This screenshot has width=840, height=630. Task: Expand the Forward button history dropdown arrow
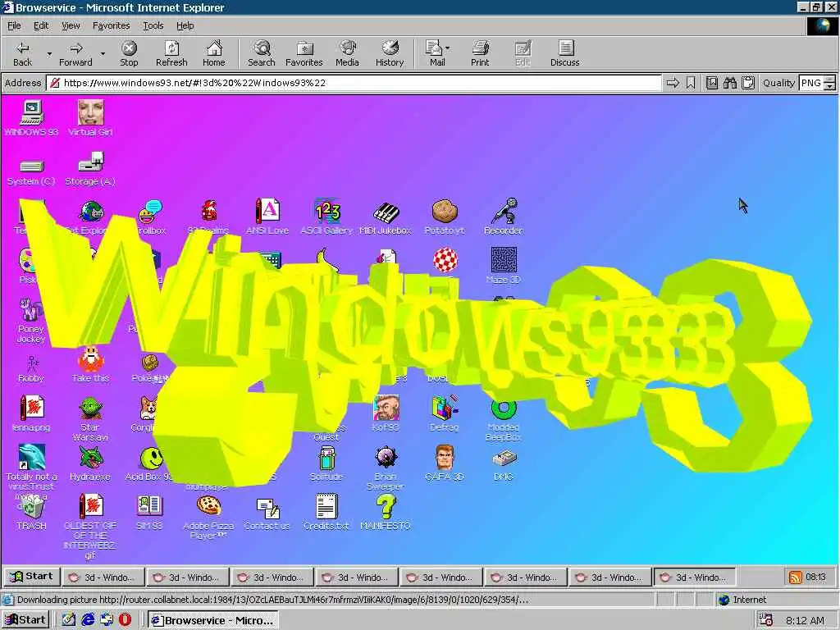click(x=103, y=53)
